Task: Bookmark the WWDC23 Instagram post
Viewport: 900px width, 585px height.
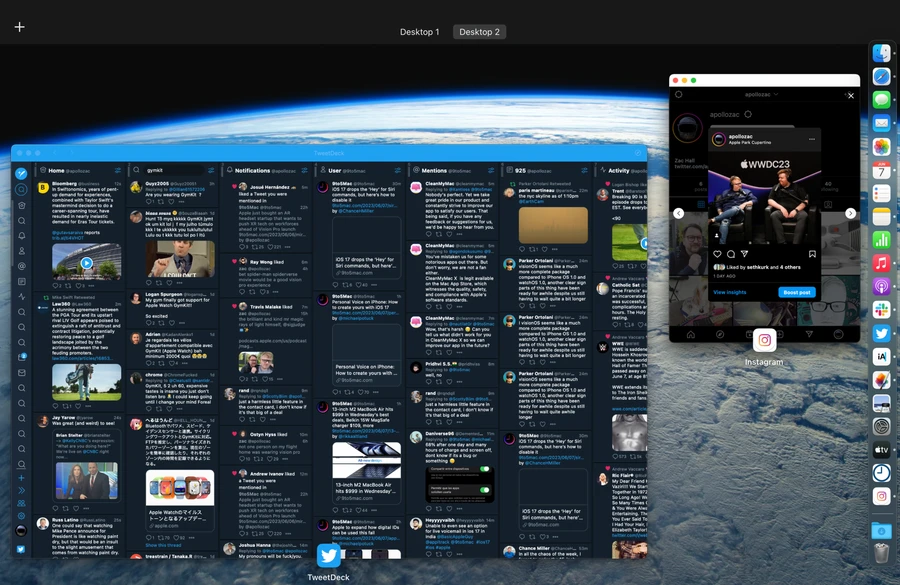Action: (x=813, y=254)
